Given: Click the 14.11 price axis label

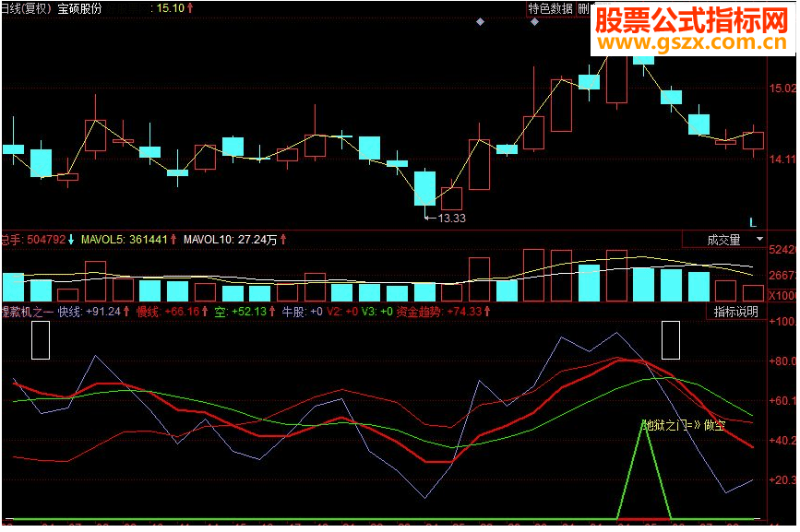Looking at the screenshot, I should tap(782, 159).
